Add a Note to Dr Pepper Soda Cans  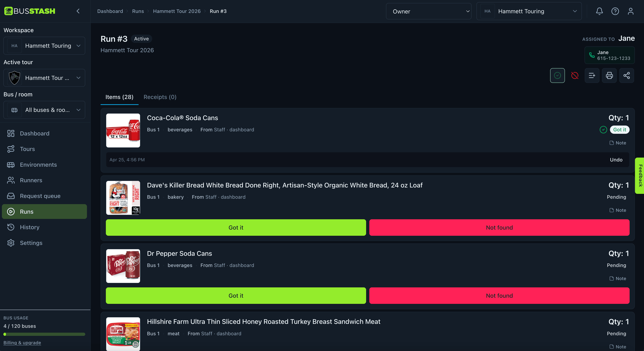tap(617, 278)
